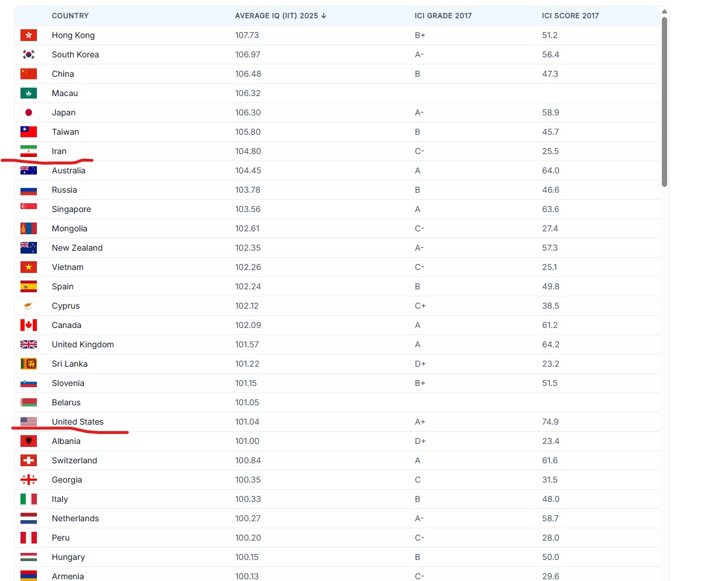Click the IQ value 107.73
Image resolution: width=728 pixels, height=581 pixels.
tap(247, 35)
